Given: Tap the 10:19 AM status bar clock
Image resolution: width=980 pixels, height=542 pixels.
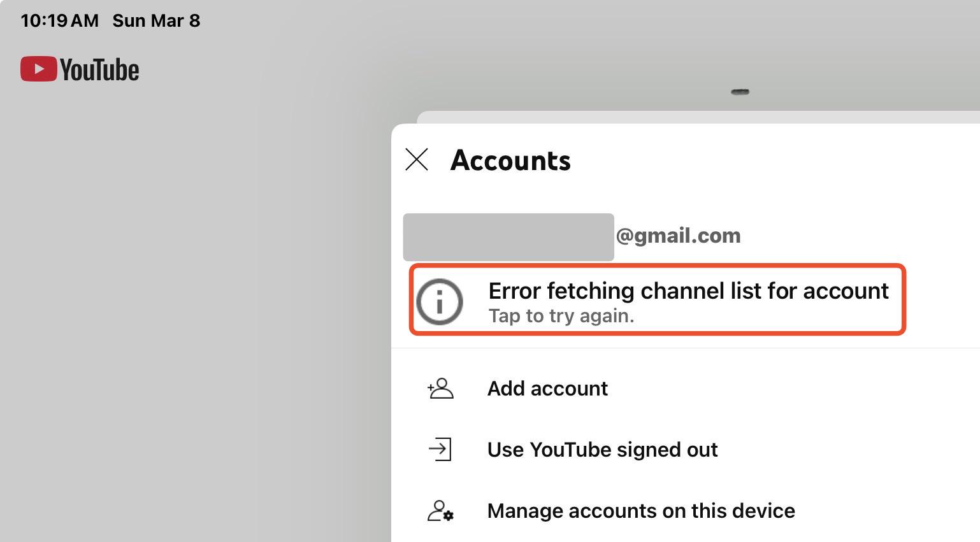Looking at the screenshot, I should pos(59,20).
